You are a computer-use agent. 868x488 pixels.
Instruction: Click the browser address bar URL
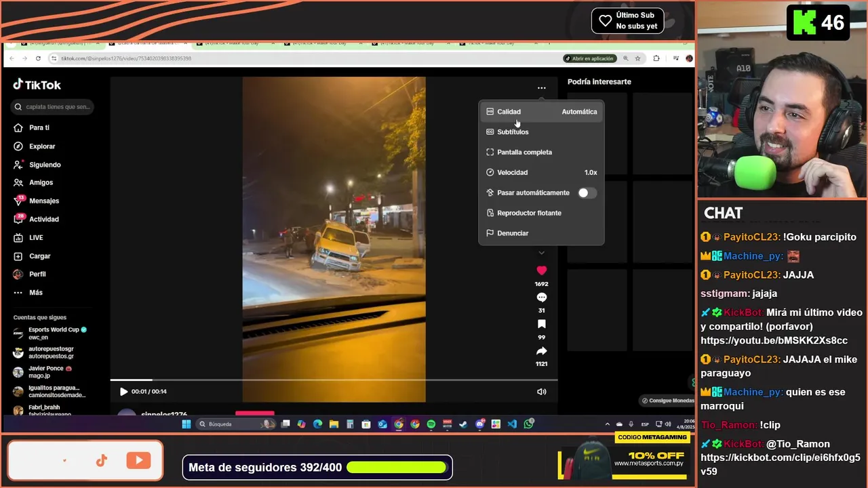[126, 58]
